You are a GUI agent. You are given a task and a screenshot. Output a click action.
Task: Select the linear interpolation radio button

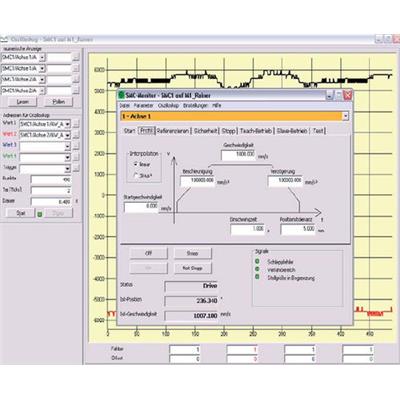point(136,164)
